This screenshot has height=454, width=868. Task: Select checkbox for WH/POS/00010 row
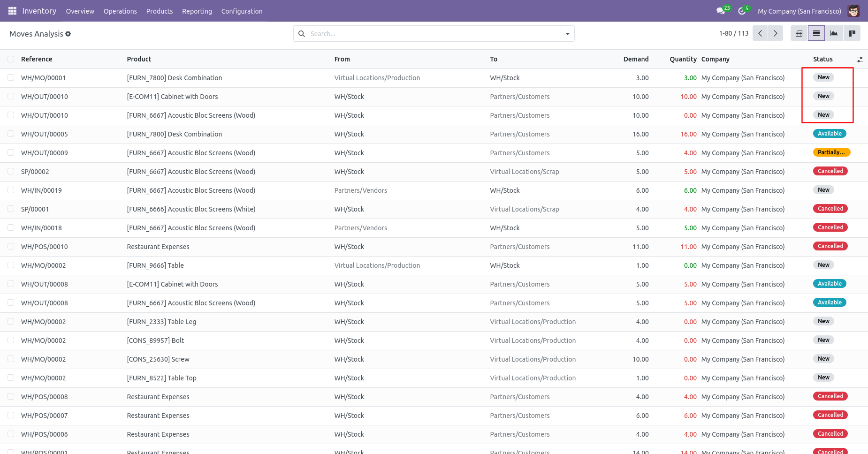tap(11, 247)
